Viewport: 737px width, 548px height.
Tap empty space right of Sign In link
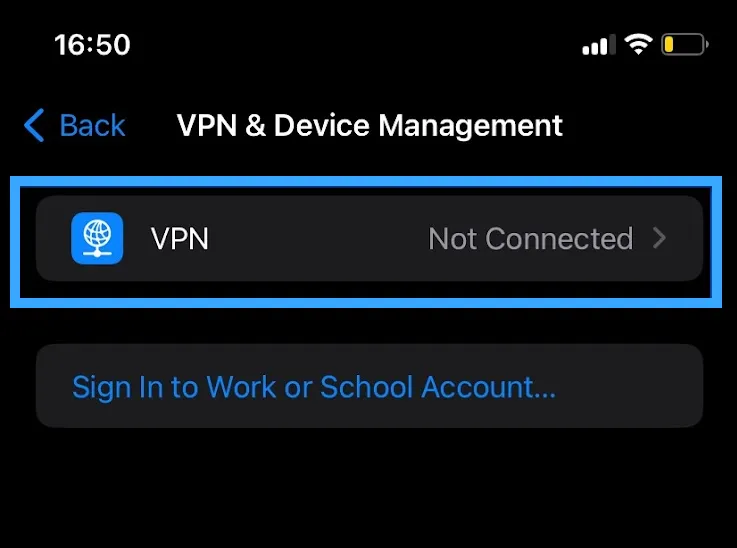pos(630,386)
